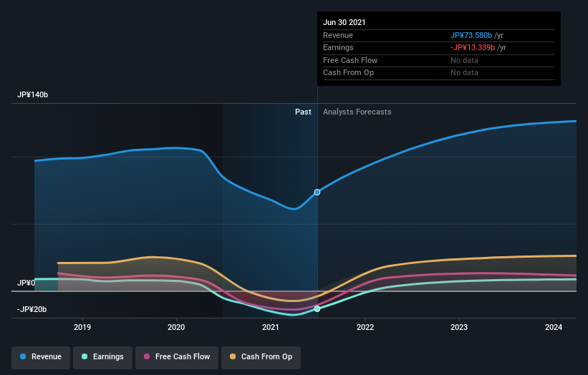The image size is (588, 375).
Task: Click the -JP¥20b y-axis label
Action: coord(32,309)
